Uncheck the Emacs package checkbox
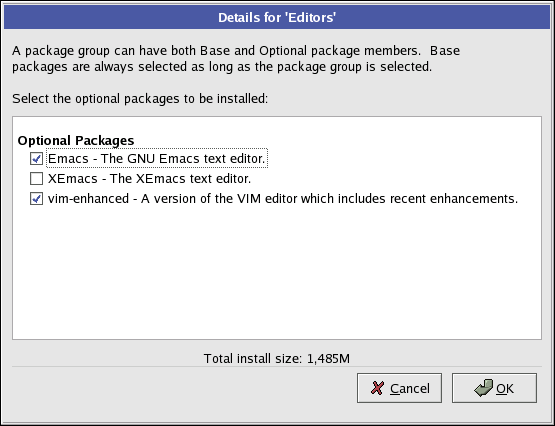The width and height of the screenshot is (555, 426). point(36,159)
